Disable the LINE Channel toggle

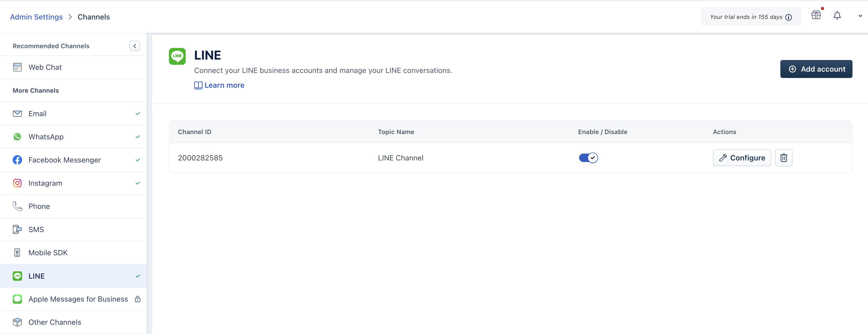pos(588,158)
